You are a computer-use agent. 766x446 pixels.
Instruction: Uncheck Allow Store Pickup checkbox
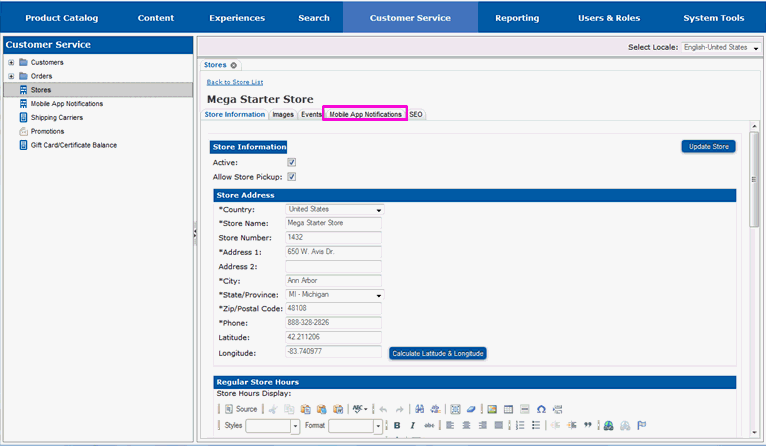pyautogui.click(x=292, y=177)
